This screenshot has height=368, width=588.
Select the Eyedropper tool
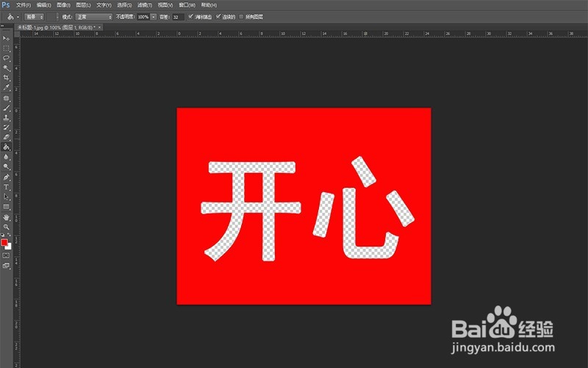point(6,88)
